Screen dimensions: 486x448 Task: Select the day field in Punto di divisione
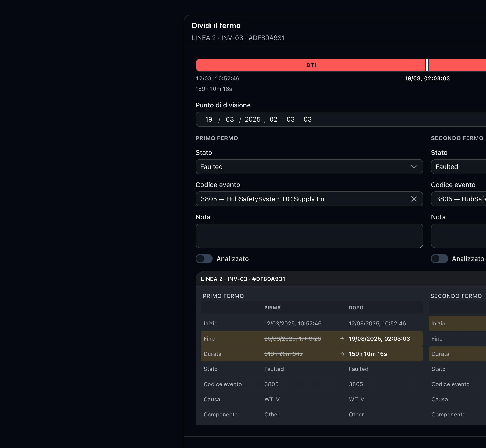coord(209,119)
